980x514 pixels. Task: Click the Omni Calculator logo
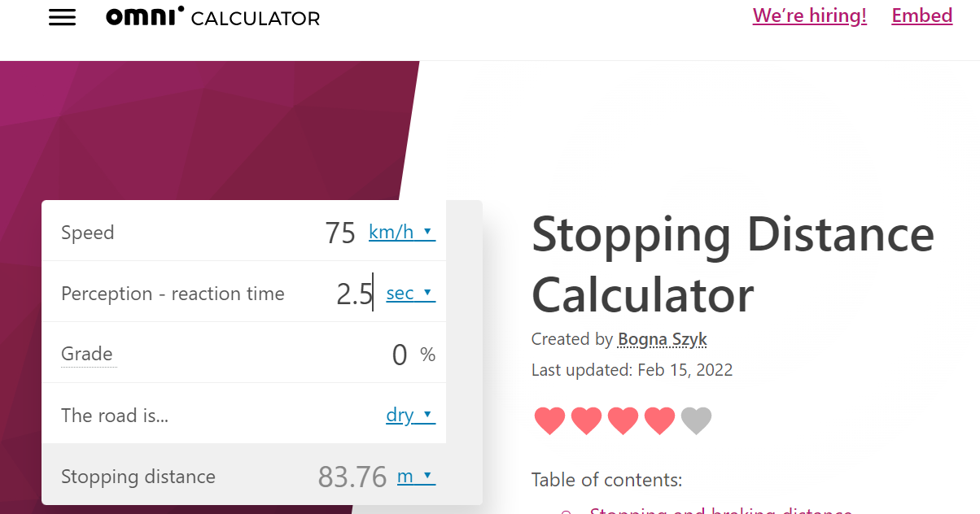coord(212,17)
